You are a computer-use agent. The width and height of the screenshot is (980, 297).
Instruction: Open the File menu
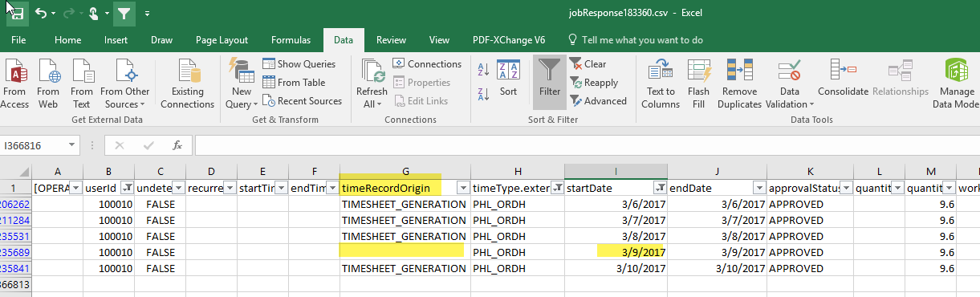click(18, 40)
